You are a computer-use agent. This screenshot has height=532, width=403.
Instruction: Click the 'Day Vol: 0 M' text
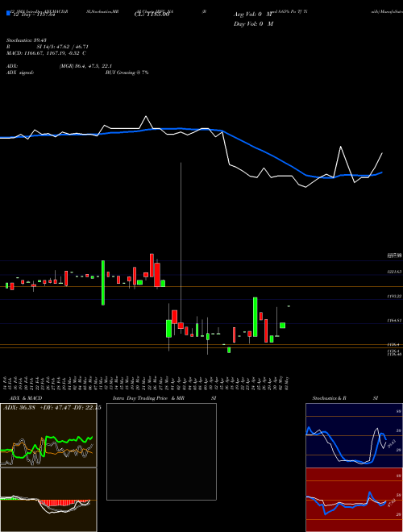pos(253,23)
